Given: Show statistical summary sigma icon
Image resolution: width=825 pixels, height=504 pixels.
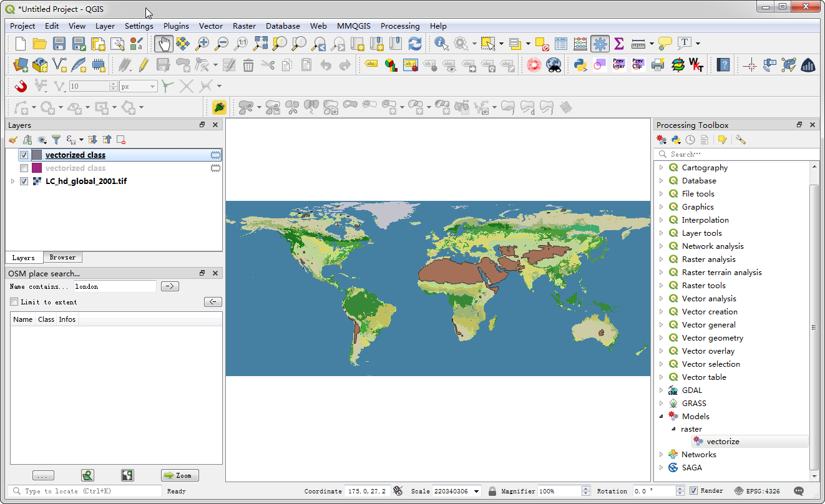Looking at the screenshot, I should pos(619,44).
